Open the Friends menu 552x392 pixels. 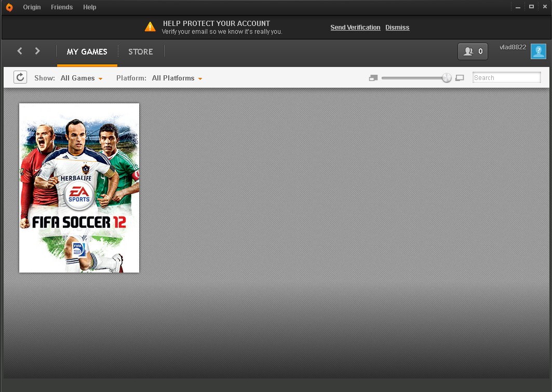pyautogui.click(x=62, y=7)
